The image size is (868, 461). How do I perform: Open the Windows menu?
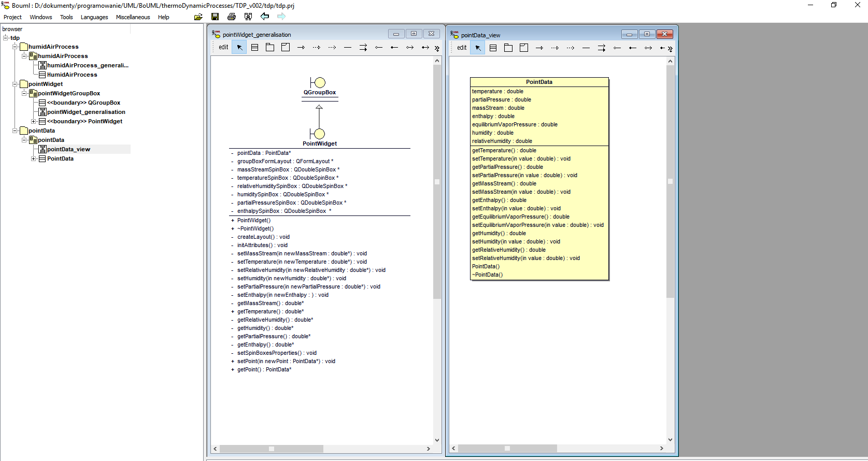point(41,17)
